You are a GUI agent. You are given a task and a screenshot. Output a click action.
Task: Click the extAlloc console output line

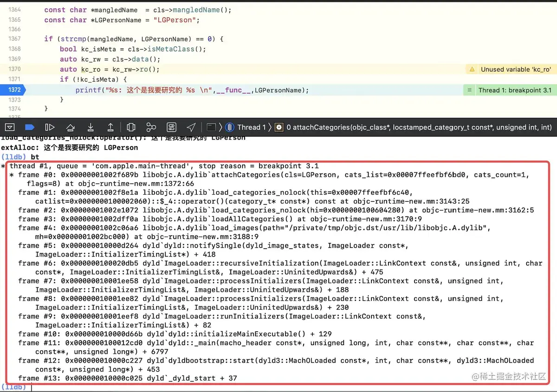[70, 148]
